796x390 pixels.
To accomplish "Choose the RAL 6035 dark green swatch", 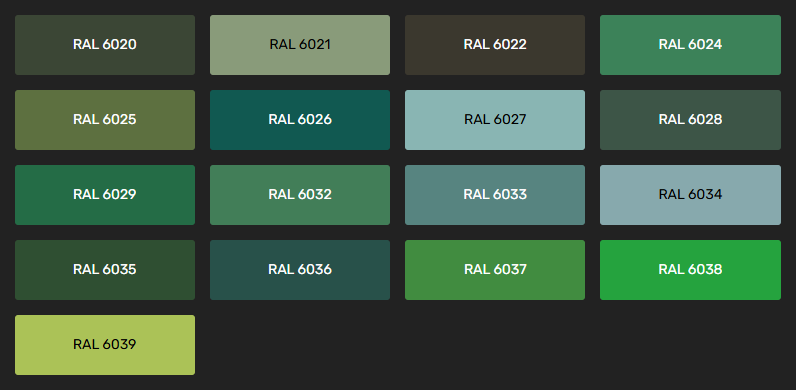I will pos(105,270).
